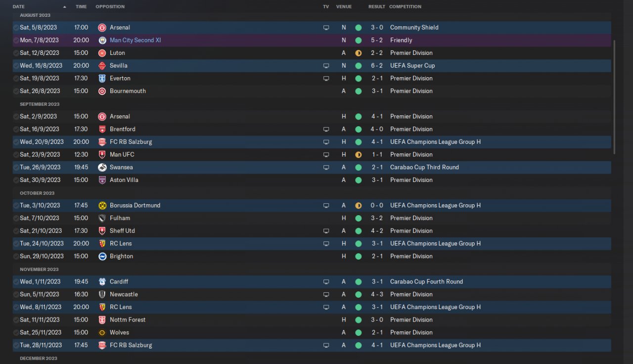Click the Everton club crest
This screenshot has height=364, width=633.
pyautogui.click(x=102, y=78)
